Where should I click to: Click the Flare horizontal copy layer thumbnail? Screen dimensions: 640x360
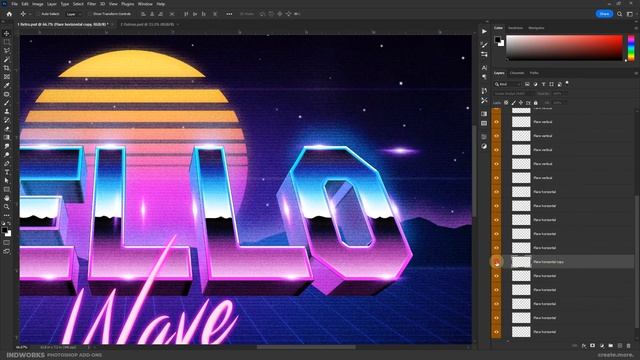[521, 262]
